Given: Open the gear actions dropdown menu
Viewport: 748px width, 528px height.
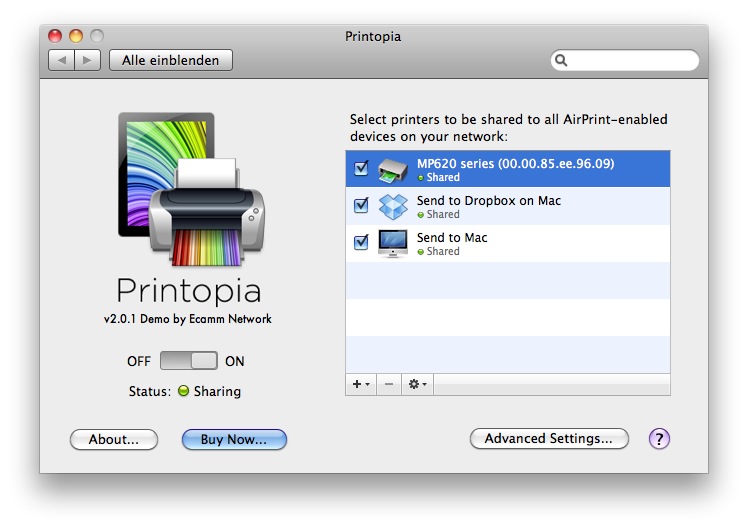Looking at the screenshot, I should pyautogui.click(x=419, y=384).
